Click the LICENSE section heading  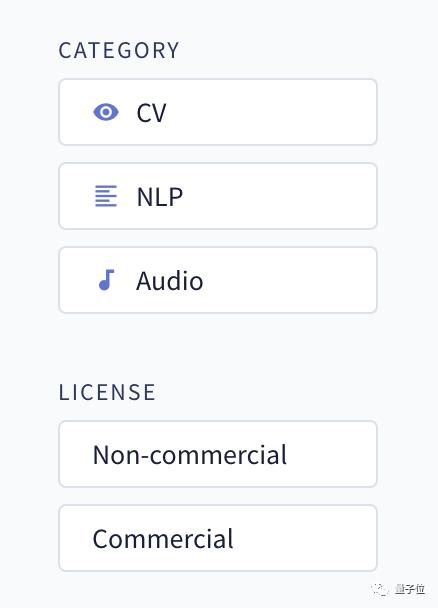pyautogui.click(x=107, y=392)
